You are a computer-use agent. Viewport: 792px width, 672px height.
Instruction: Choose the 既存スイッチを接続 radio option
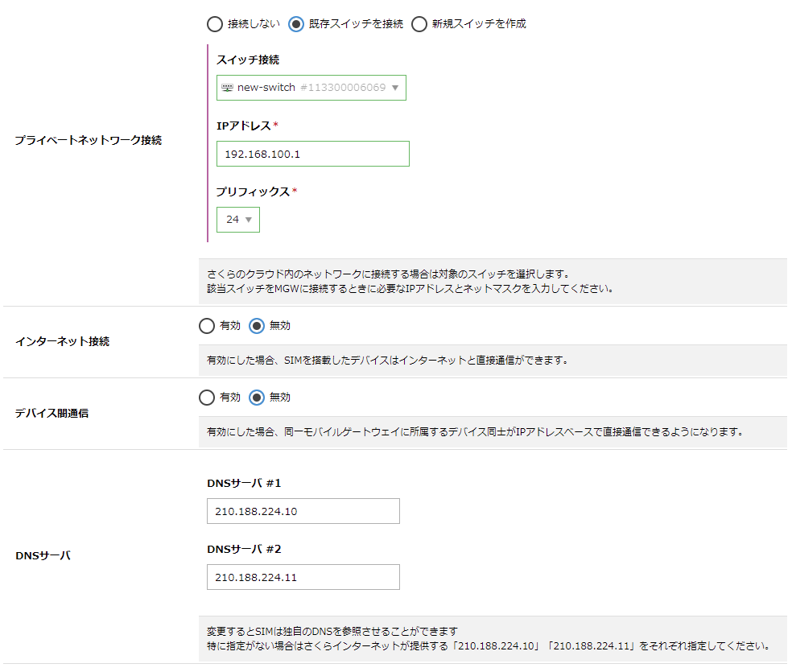[x=296, y=24]
